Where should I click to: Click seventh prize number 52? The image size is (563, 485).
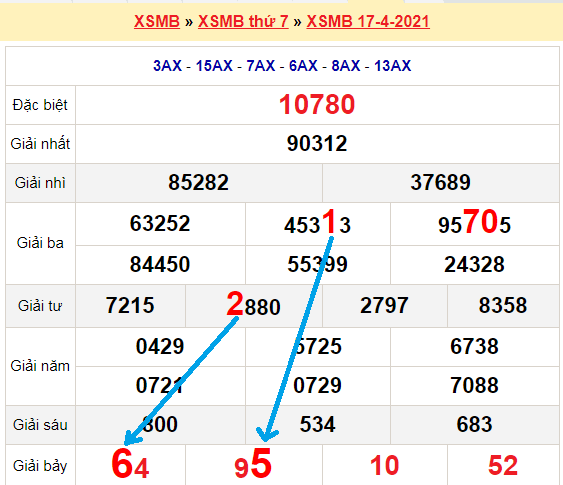(x=503, y=465)
